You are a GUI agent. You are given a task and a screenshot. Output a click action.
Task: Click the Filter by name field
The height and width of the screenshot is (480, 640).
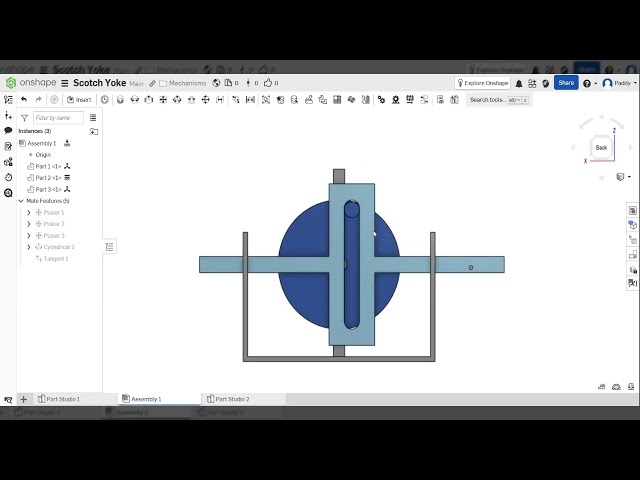[x=58, y=118]
